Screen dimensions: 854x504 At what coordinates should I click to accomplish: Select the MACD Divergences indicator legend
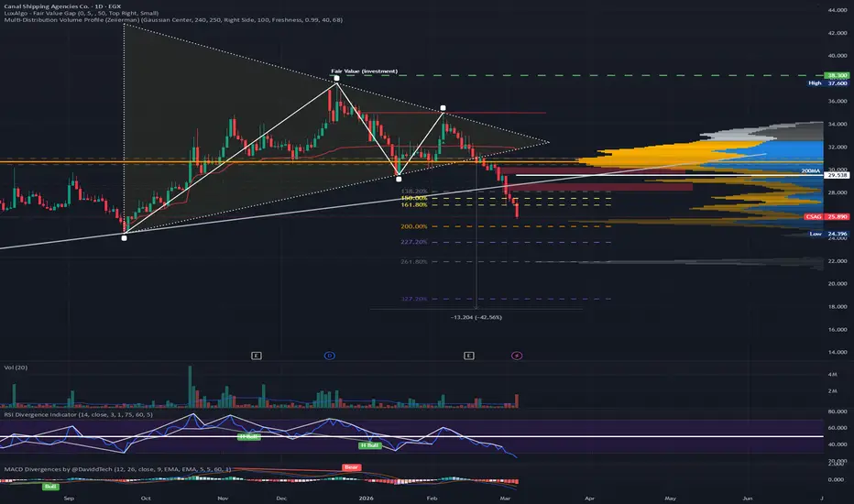[117, 469]
